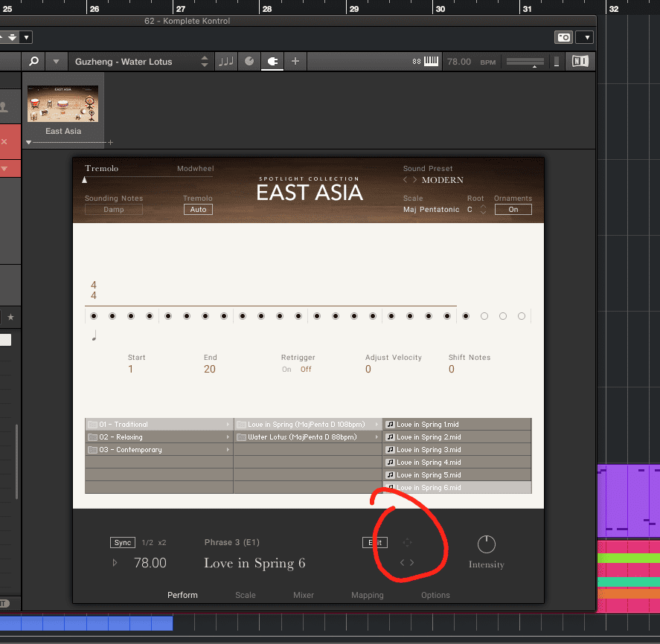Open Water Lotus (MajPenta D 88bpm) folder

308,437
